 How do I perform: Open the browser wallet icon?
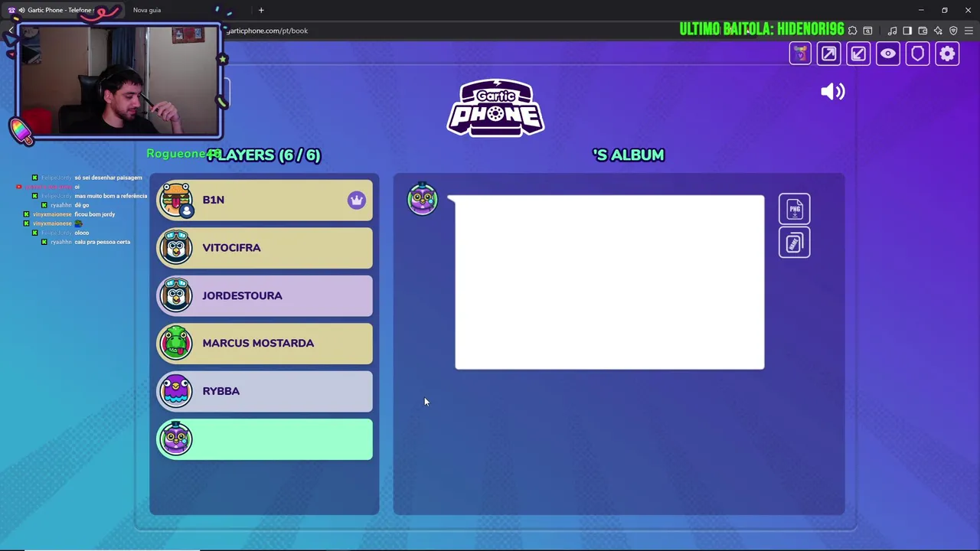click(923, 31)
